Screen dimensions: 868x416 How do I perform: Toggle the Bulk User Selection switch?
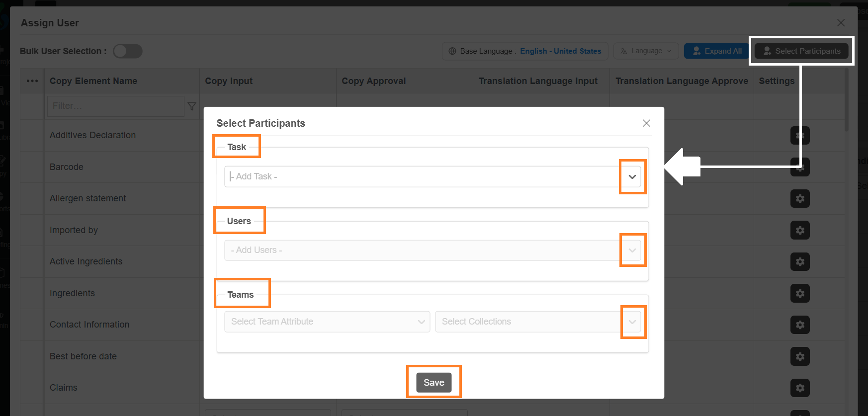click(128, 51)
